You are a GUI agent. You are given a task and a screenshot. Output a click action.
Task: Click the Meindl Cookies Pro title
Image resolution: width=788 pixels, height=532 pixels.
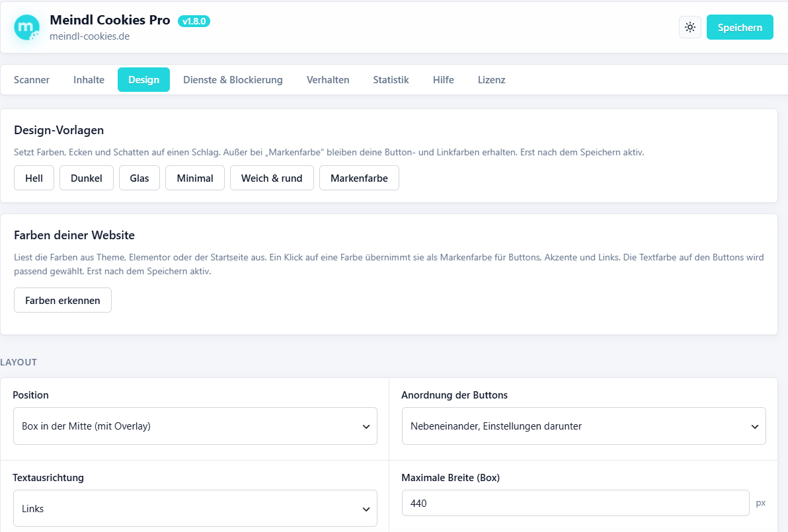click(110, 20)
